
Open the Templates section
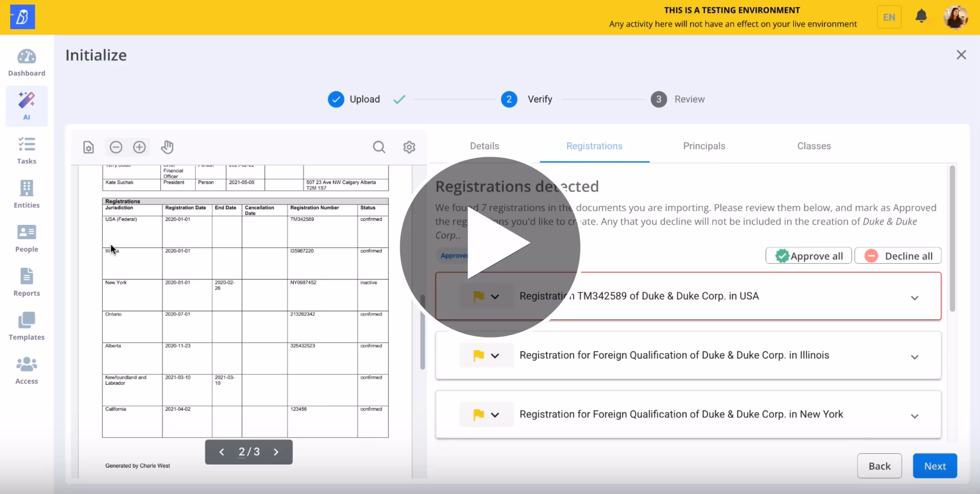click(27, 326)
